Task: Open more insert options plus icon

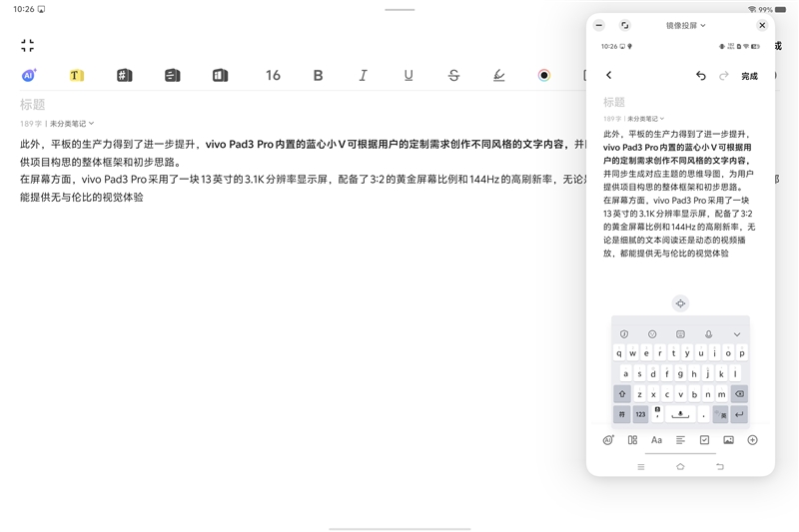Action: tap(753, 440)
